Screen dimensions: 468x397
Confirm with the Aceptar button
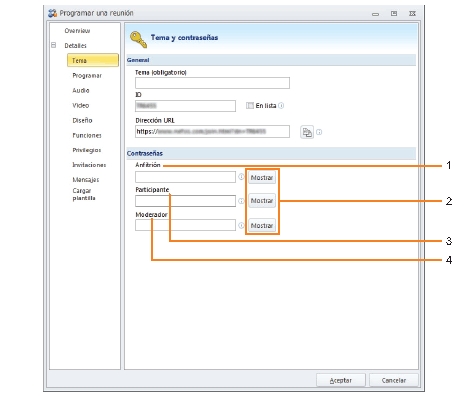tap(341, 380)
